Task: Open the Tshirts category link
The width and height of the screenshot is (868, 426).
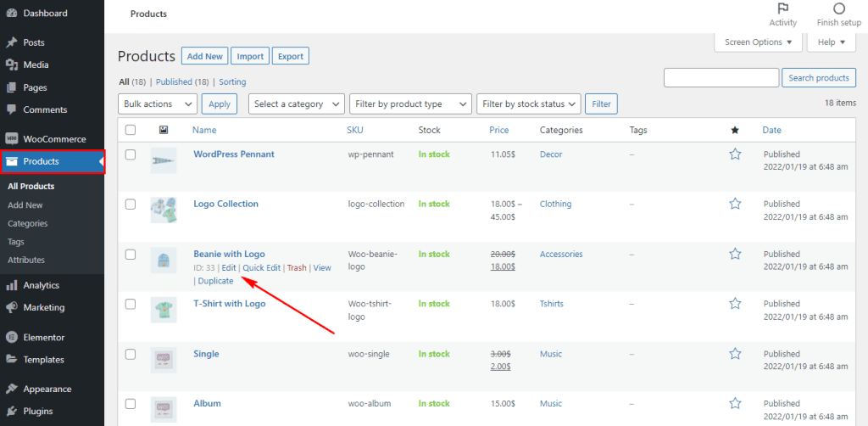Action: click(552, 304)
